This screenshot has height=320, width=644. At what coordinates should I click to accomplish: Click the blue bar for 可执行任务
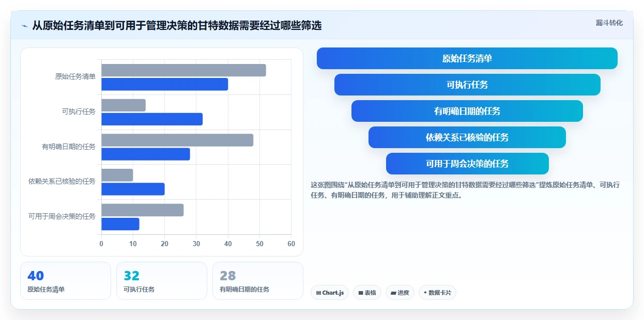[152, 119]
